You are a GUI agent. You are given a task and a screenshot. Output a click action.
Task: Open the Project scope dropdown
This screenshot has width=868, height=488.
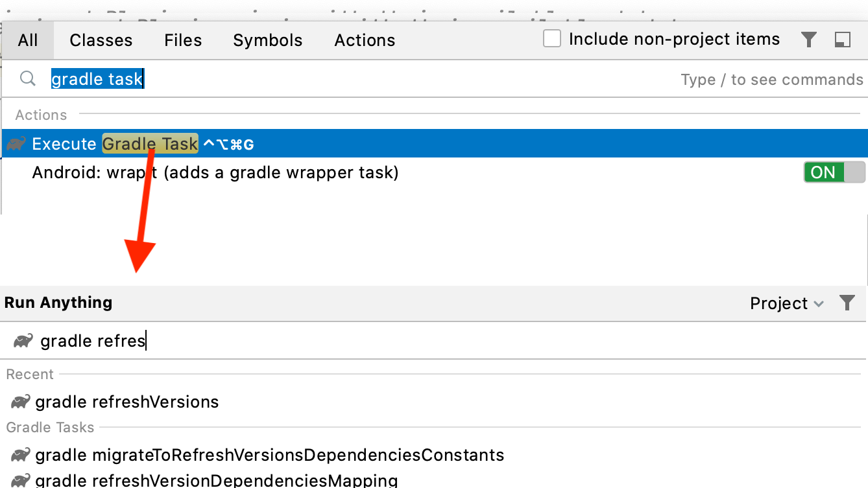tap(786, 303)
